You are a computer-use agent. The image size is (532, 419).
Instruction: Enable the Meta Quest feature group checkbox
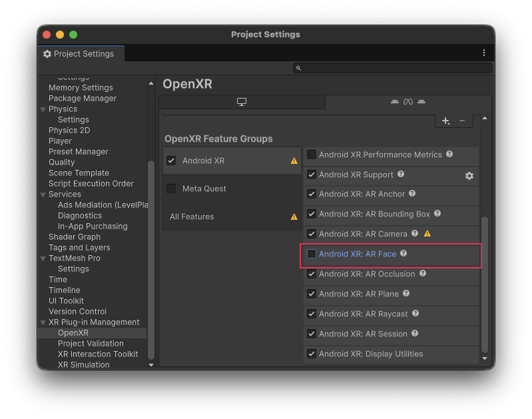pos(171,189)
